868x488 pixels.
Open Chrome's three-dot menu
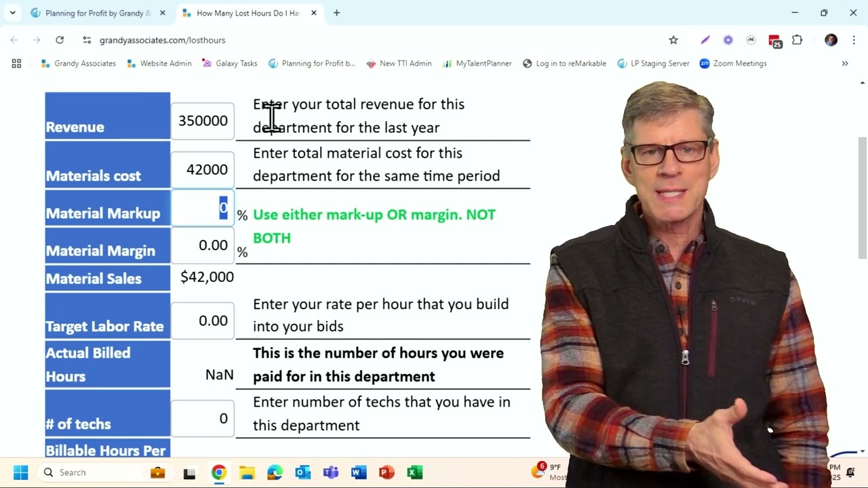[x=854, y=40]
